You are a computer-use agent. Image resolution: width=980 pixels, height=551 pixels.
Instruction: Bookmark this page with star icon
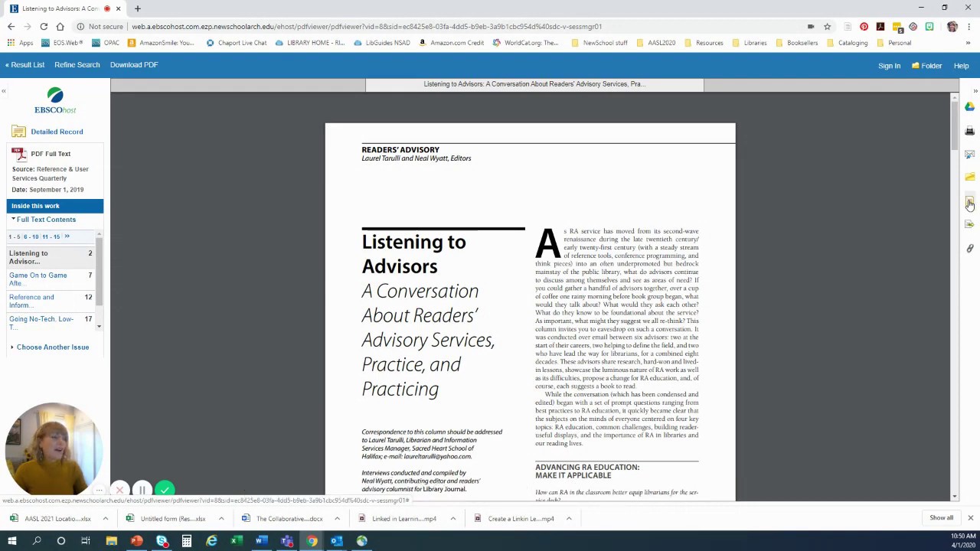coord(827,27)
